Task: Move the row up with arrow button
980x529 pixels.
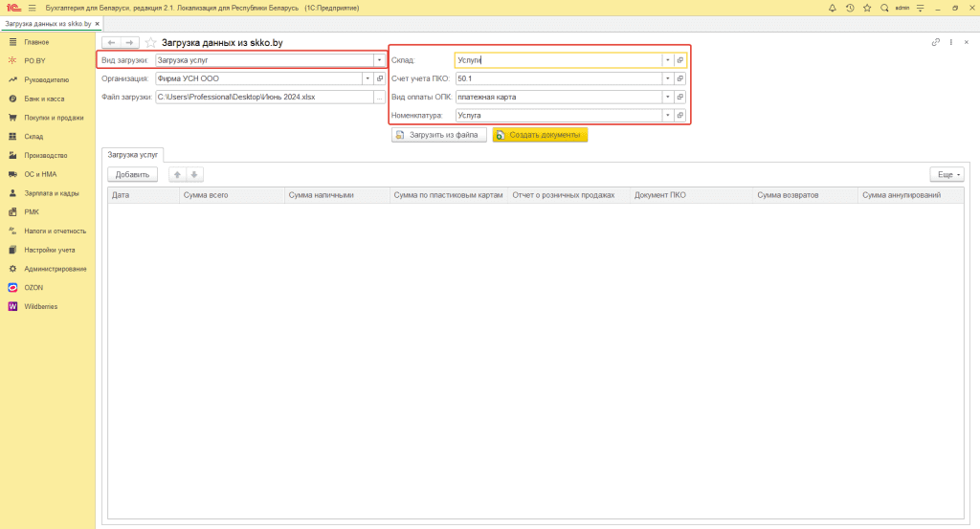Action: [177, 175]
